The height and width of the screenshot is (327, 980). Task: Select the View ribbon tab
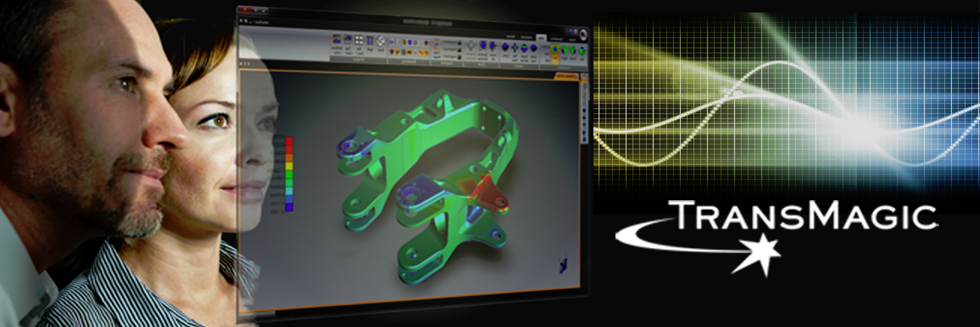tap(542, 38)
